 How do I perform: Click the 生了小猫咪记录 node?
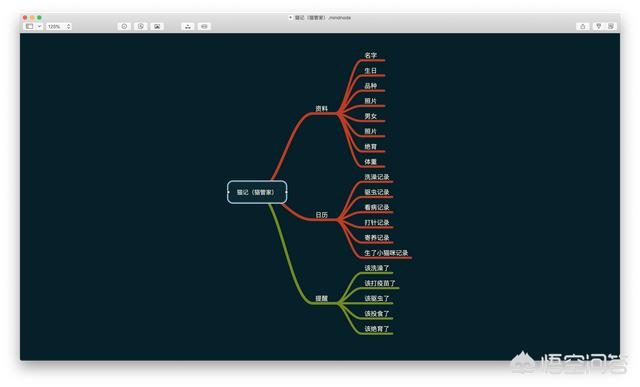[x=386, y=253]
